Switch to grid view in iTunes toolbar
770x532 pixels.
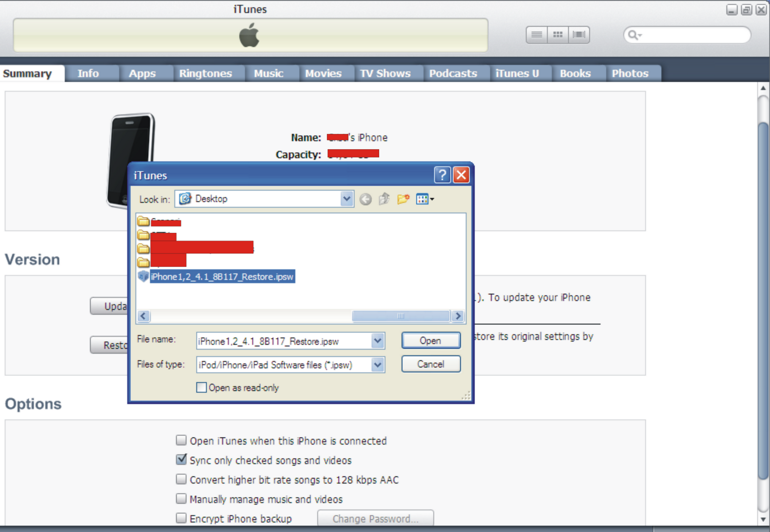[557, 34]
